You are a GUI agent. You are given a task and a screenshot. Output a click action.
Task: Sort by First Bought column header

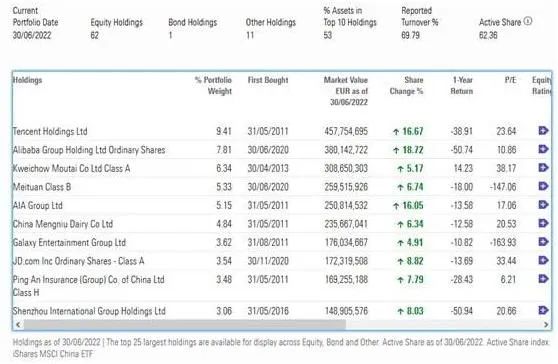tap(268, 80)
